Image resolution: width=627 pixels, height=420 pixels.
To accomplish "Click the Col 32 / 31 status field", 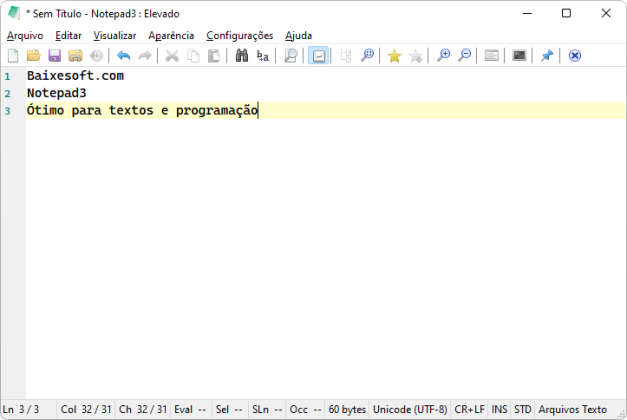I will tap(86, 410).
